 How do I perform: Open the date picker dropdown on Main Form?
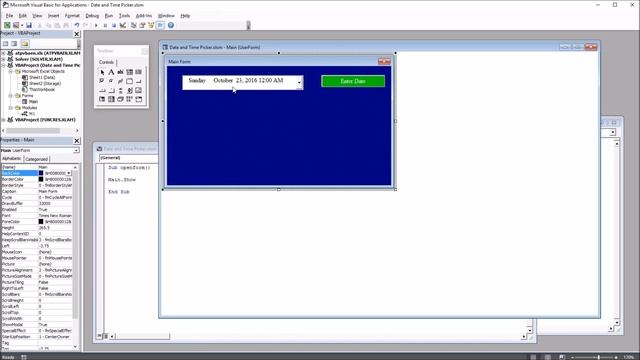tap(299, 82)
